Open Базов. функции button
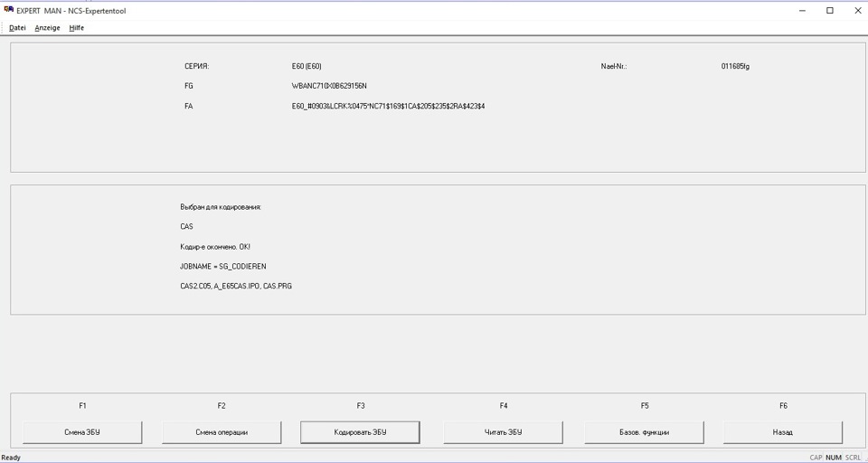 (645, 432)
